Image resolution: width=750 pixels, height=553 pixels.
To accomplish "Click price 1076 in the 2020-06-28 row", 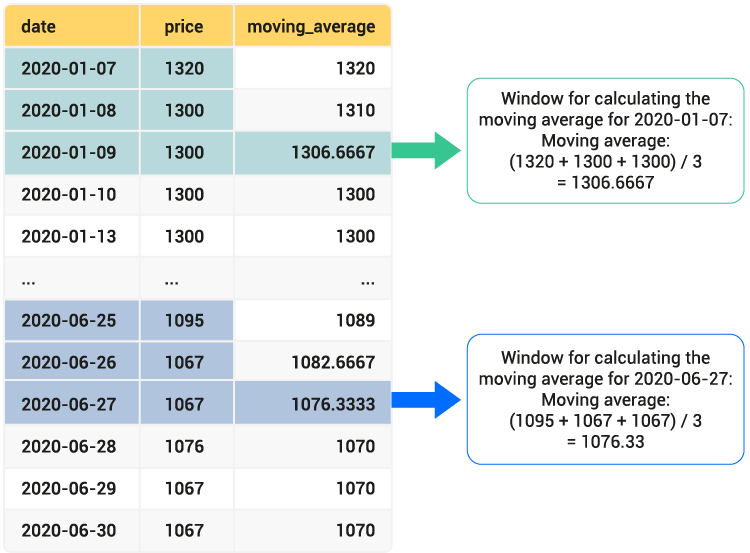I will (x=187, y=446).
